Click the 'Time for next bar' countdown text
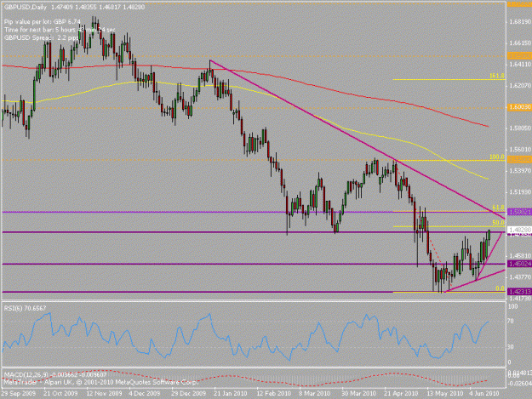Image resolution: width=532 pixels, height=399 pixels. tap(60, 30)
